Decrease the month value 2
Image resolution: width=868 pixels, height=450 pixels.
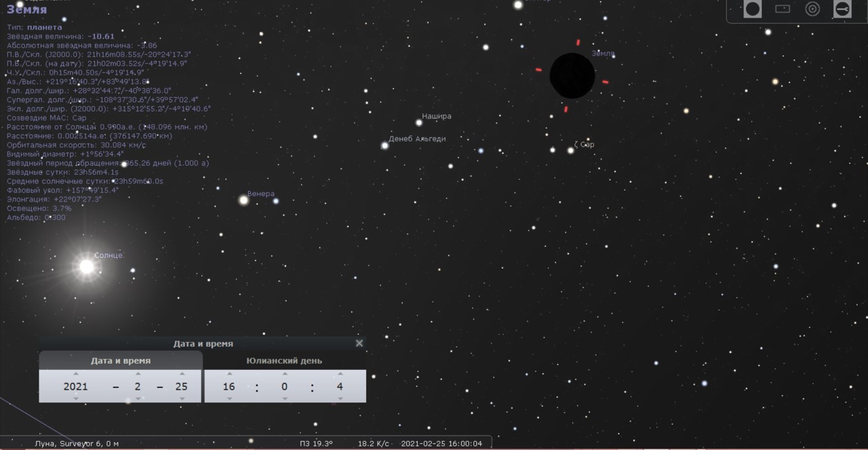click(x=138, y=398)
